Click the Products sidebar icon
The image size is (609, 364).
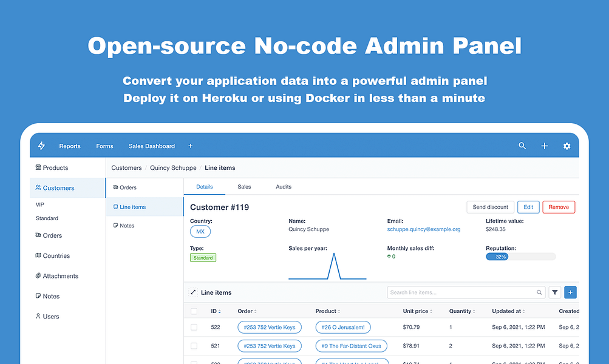click(38, 167)
